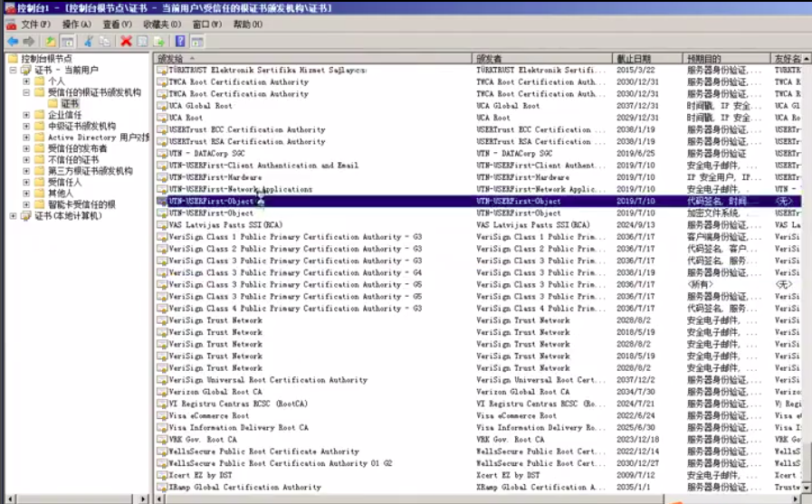Select VAS Latvijas Pasts SSI(RCA) row

(x=478, y=225)
